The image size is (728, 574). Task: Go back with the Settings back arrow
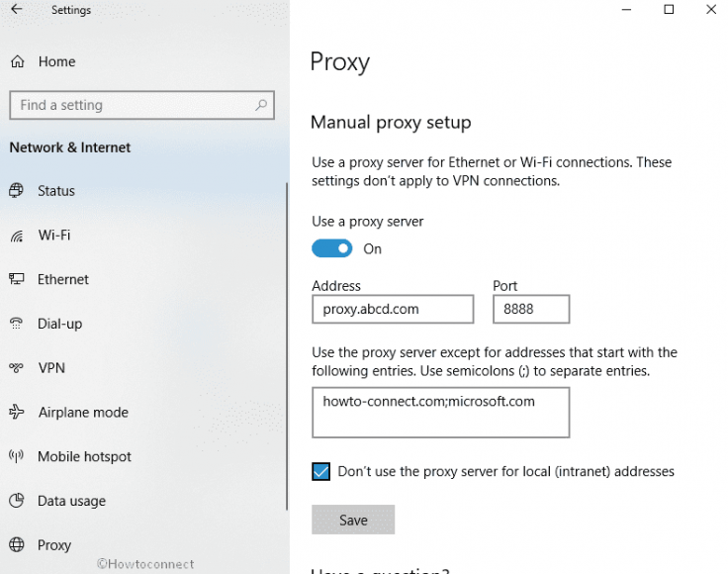point(16,9)
